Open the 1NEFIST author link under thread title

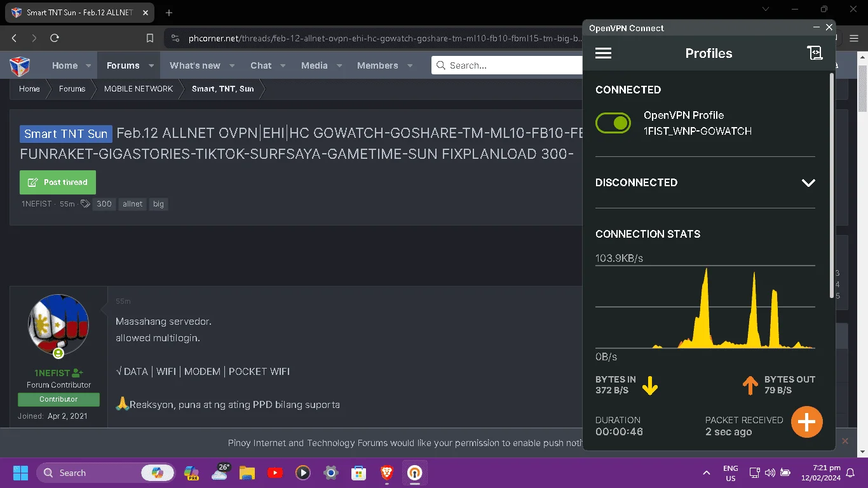click(x=36, y=204)
